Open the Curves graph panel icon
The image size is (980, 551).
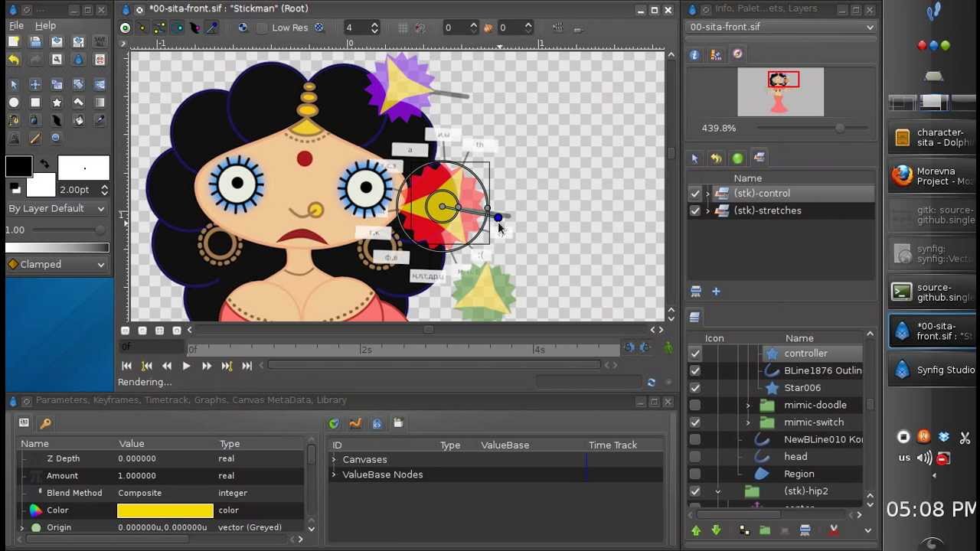355,423
